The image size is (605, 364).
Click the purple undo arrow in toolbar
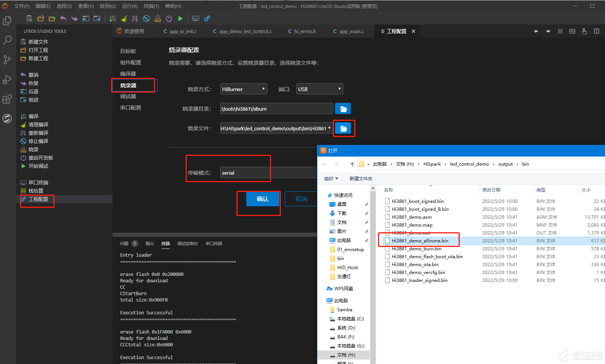(63, 18)
